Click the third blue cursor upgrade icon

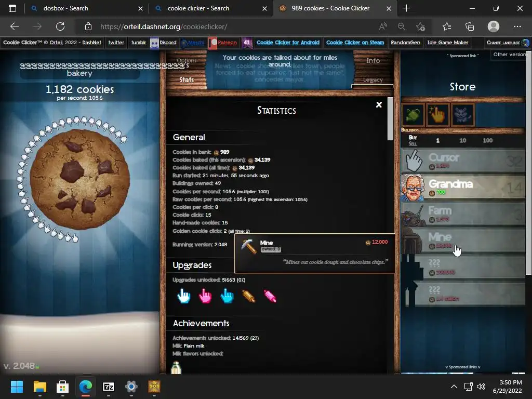coord(227,296)
